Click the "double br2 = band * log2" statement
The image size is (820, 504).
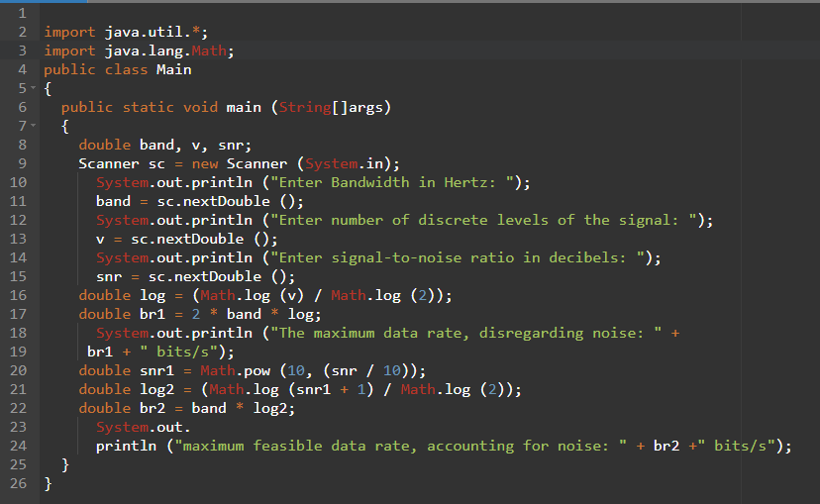186,409
